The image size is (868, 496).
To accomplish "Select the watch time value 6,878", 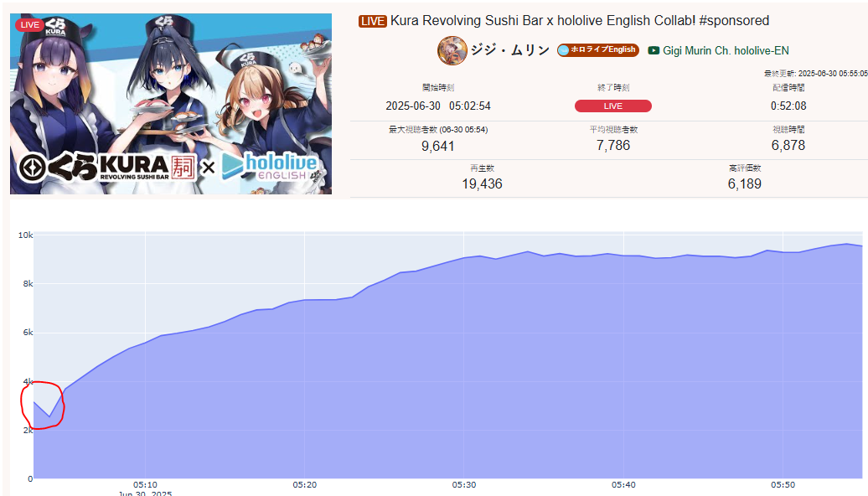I will coord(788,145).
